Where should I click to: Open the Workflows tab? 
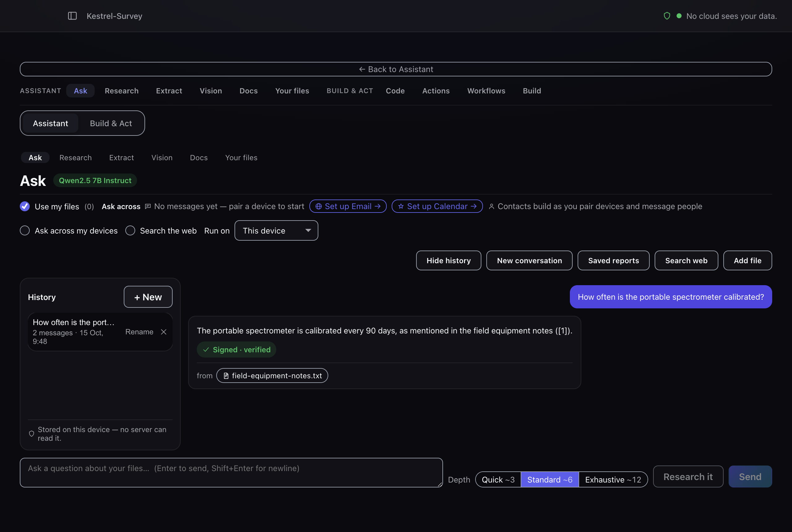486,91
